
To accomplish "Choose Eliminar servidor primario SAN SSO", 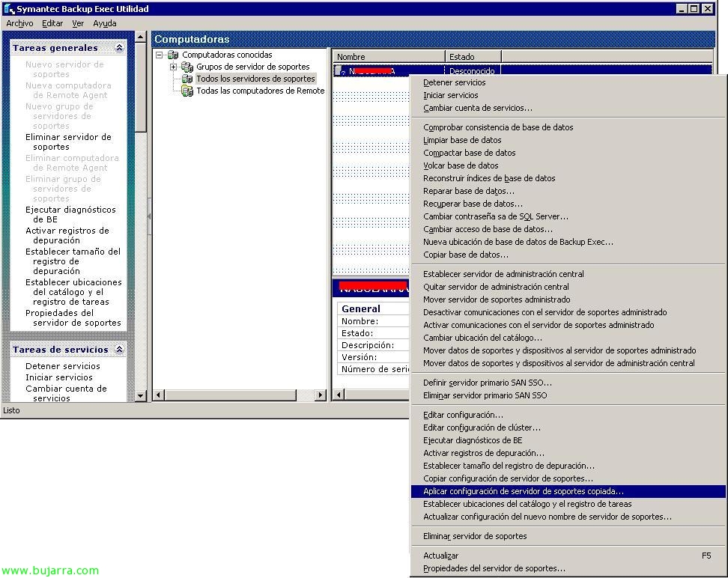I will 568,395.
